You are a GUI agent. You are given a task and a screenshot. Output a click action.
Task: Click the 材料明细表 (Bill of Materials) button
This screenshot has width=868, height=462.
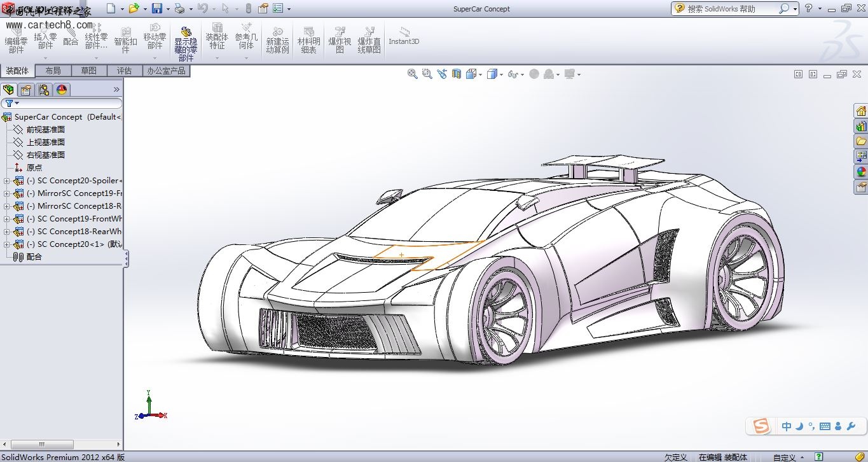tap(308, 39)
